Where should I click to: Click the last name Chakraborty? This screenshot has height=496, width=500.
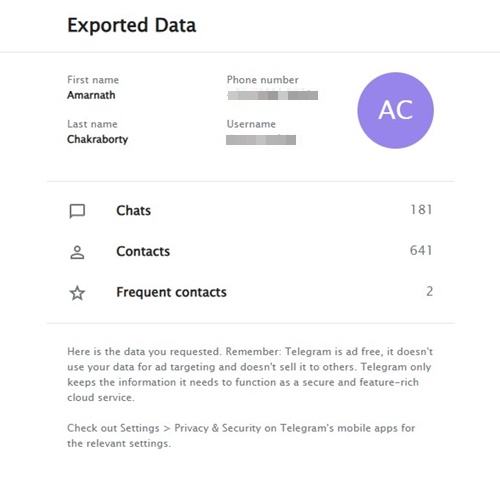(x=98, y=139)
